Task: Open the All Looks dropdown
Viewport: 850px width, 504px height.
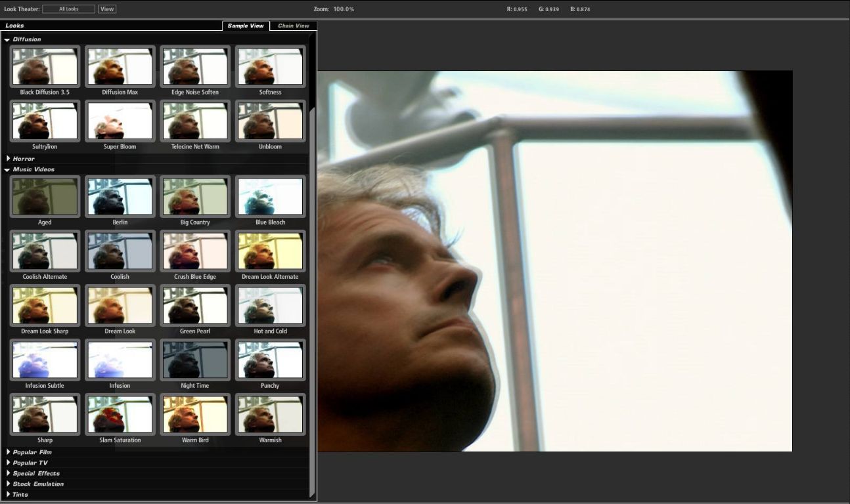Action: [x=68, y=9]
